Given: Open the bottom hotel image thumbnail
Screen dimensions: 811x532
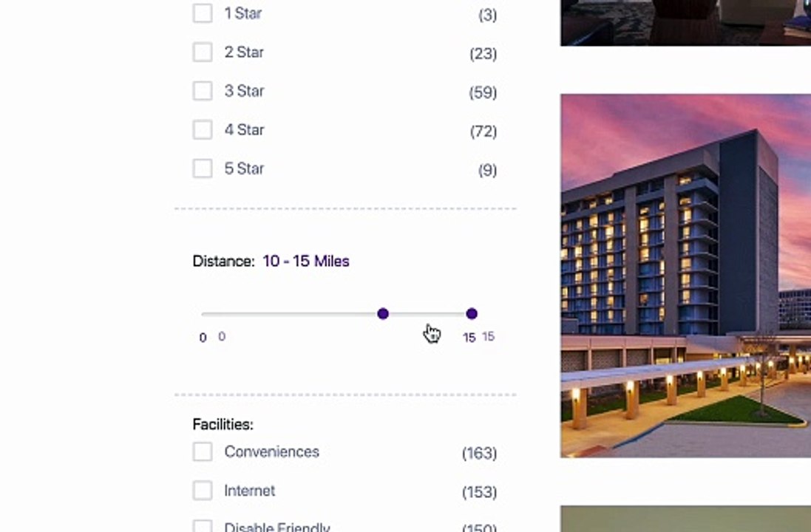Looking at the screenshot, I should (x=685, y=519).
